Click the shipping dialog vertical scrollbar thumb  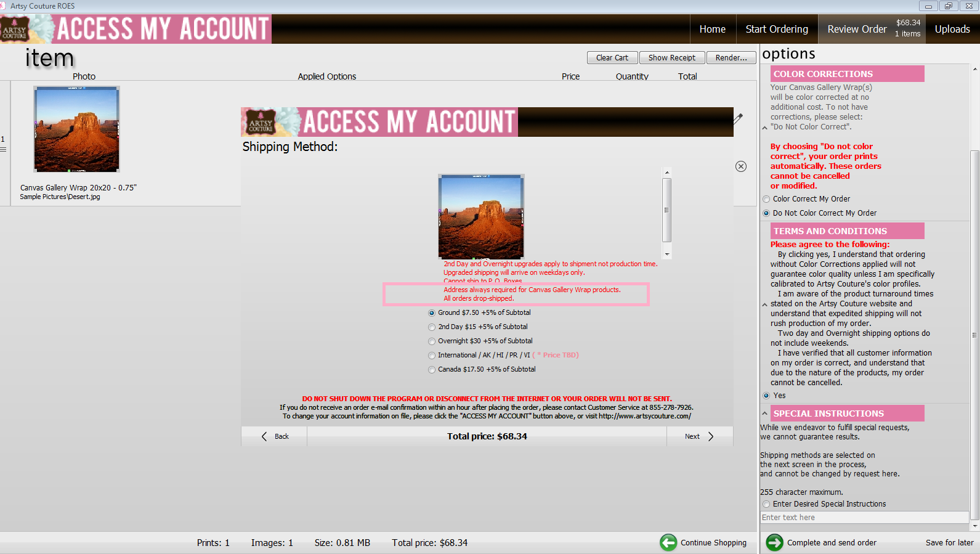point(666,210)
